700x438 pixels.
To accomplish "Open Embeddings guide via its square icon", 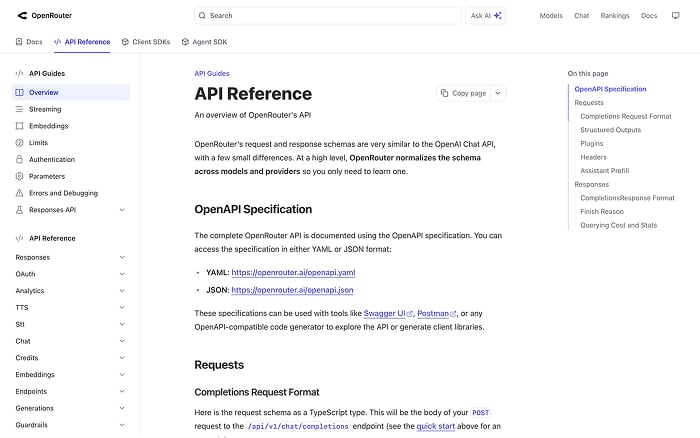I will (x=19, y=126).
